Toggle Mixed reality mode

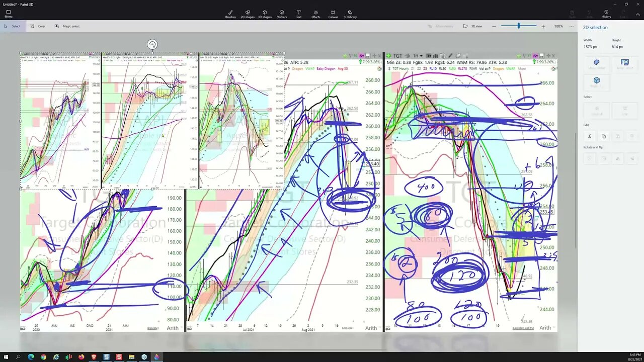(441, 26)
